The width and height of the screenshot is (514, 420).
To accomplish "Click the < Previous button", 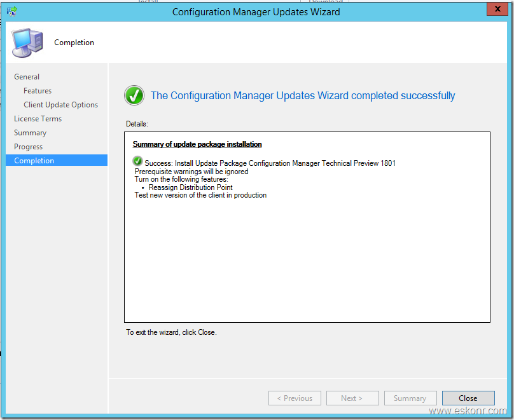I will coord(295,398).
